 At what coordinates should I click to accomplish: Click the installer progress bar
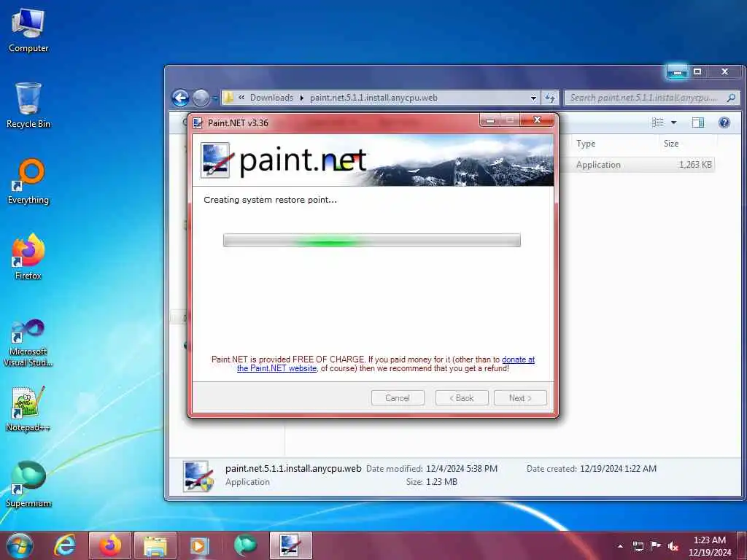pos(372,241)
